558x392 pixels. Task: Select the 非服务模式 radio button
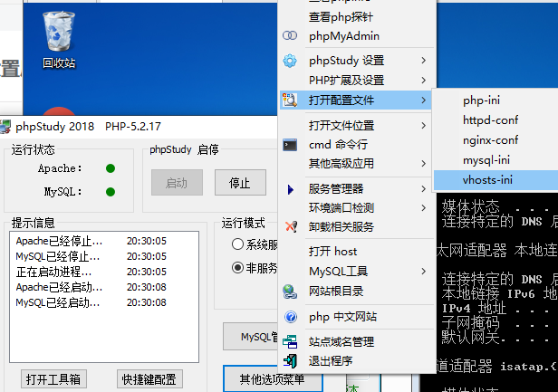click(237, 267)
